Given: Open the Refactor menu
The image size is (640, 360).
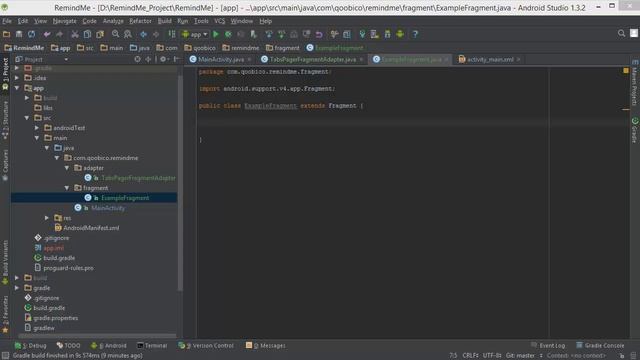Looking at the screenshot, I should 140,21.
